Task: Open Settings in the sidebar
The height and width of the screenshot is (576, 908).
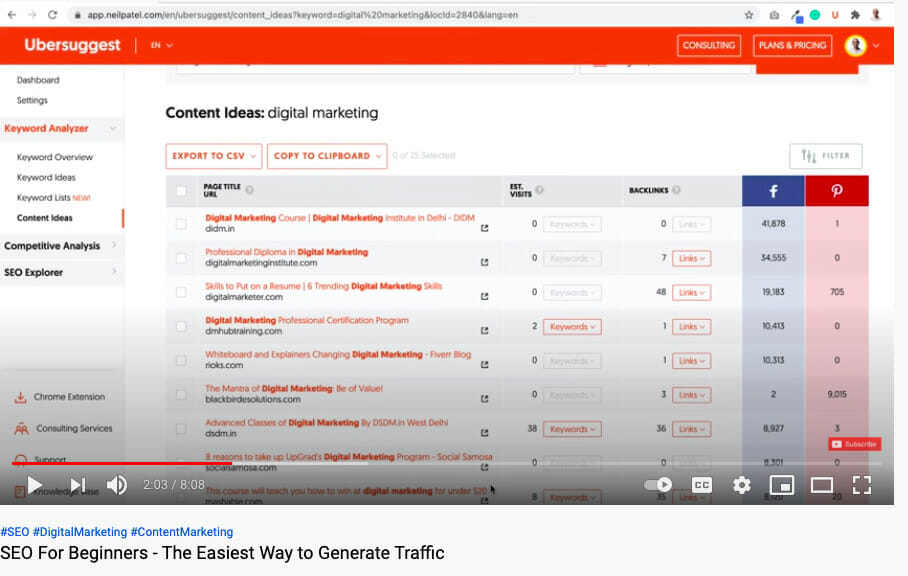Action: (32, 100)
